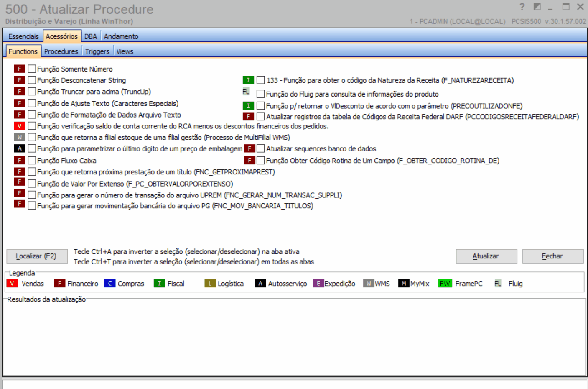Check Função de Ajuste Texto checkbox
This screenshot has width=588, height=389.
(32, 103)
